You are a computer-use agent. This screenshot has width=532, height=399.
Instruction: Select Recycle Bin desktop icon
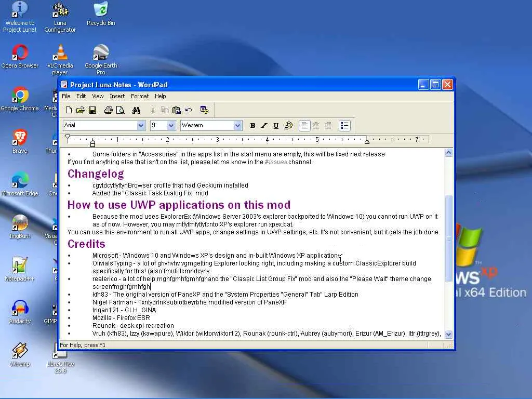point(101,14)
